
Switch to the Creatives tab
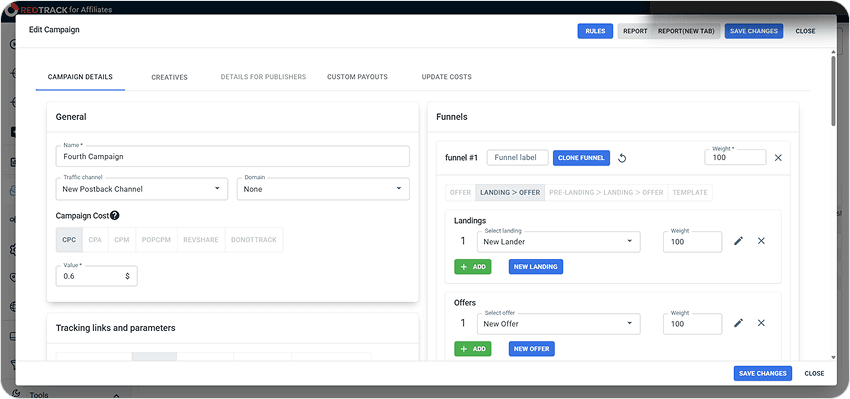169,77
